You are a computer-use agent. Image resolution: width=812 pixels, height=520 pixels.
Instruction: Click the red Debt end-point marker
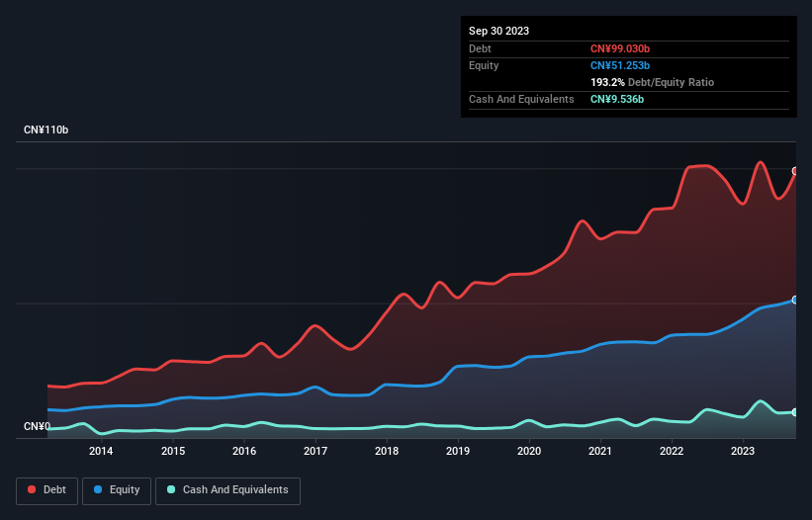click(x=795, y=171)
